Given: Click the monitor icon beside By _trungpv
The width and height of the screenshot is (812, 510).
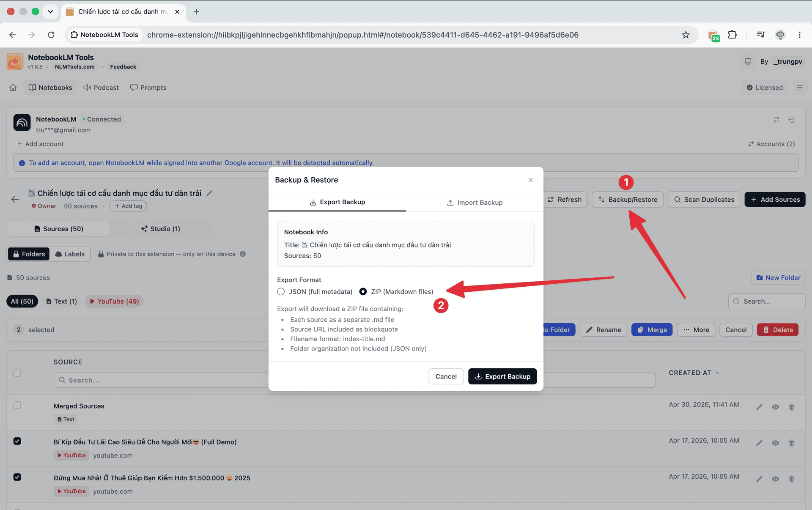Looking at the screenshot, I should coord(748,62).
